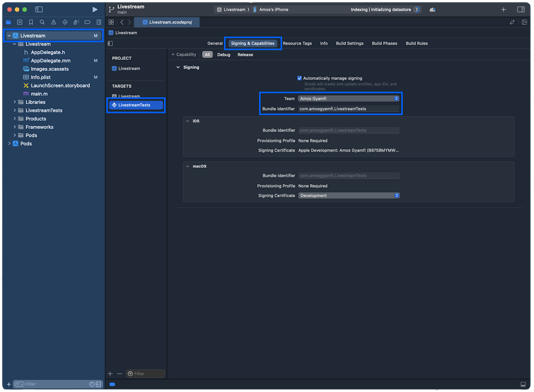534x392 pixels.
Task: Open the Test navigator checkmark icon
Action: 65,22
